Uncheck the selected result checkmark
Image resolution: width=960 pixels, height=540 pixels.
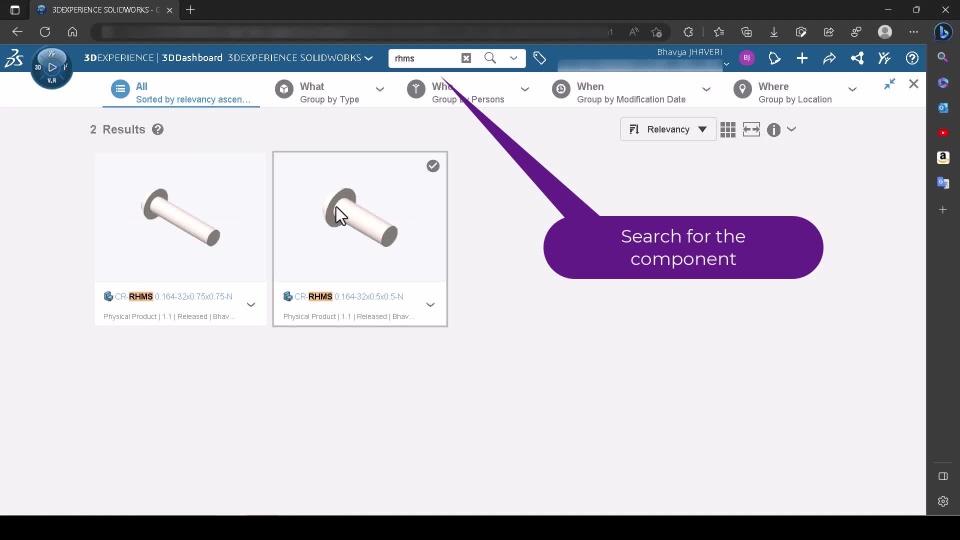tap(433, 166)
